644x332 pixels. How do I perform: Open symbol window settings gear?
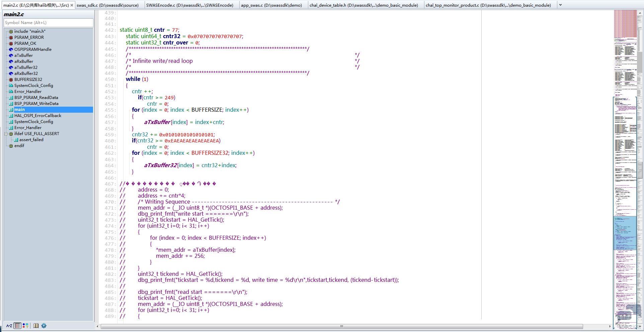(x=44, y=326)
